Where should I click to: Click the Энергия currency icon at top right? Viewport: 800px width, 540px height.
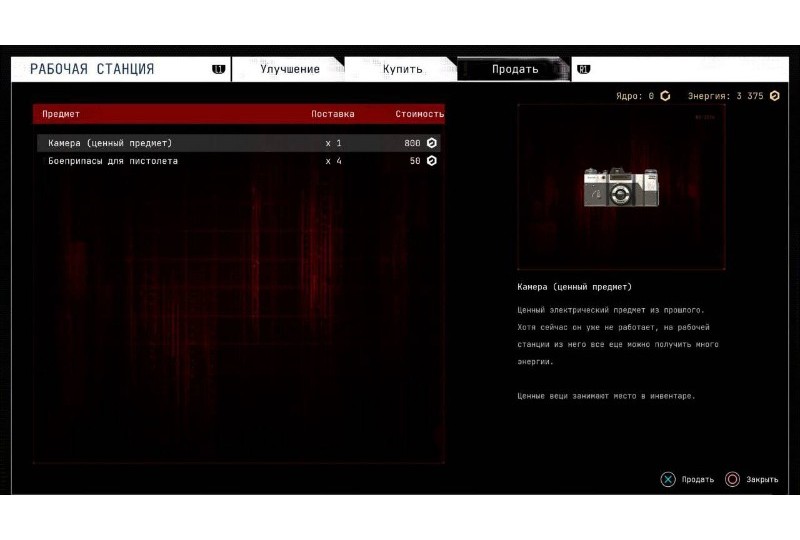(x=774, y=96)
